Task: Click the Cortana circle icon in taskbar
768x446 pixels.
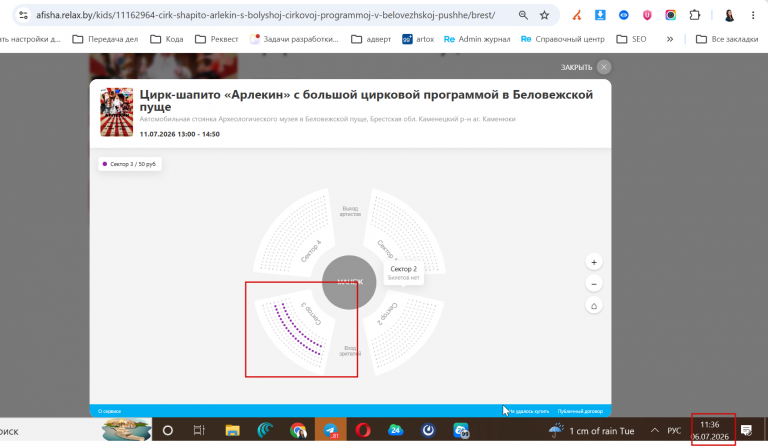Action: [168, 431]
